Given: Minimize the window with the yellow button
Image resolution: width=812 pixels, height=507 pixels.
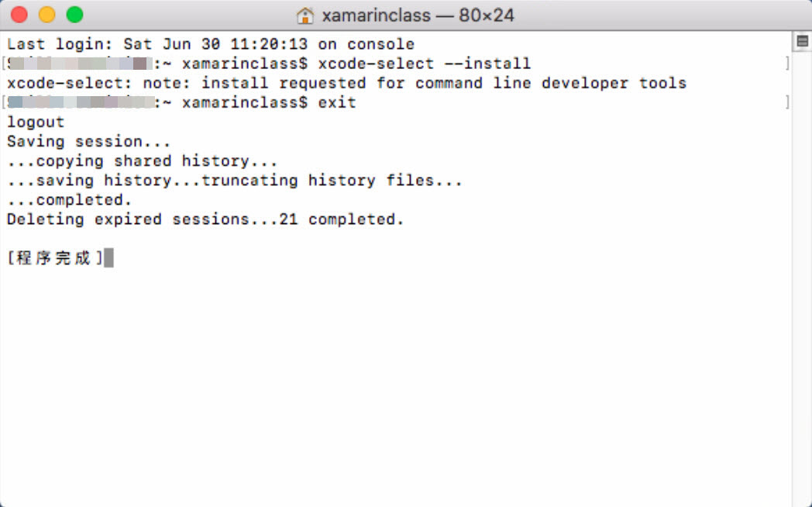Looking at the screenshot, I should (x=47, y=15).
